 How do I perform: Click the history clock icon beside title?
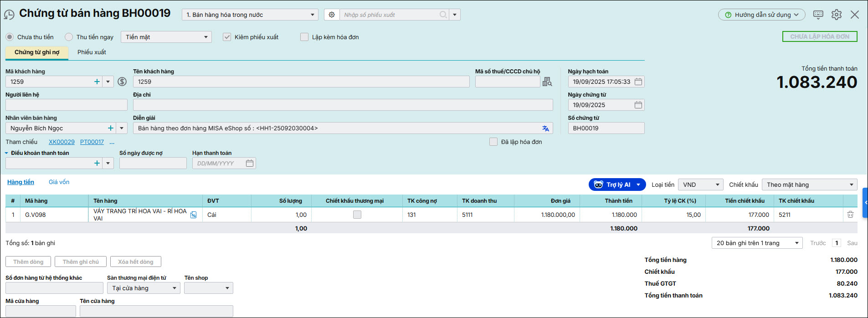[9, 15]
